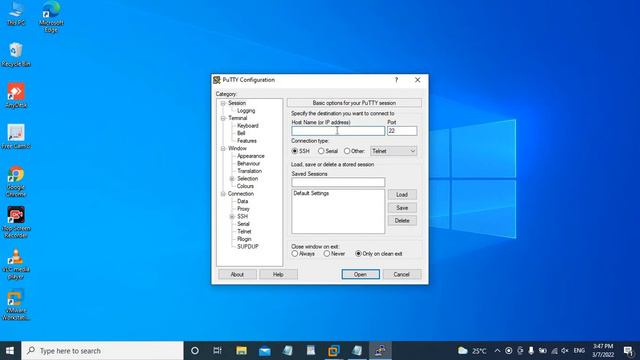Launch the Free Cam desktop shortcut
Image resolution: width=640 pixels, height=360 pixels.
point(16,137)
